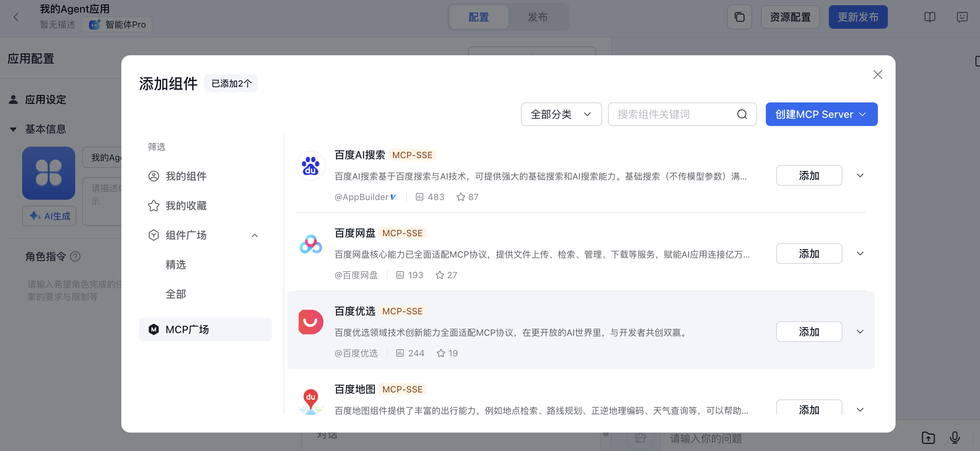Click the verified V badge after @AppBuilder
980x451 pixels.
(x=393, y=197)
